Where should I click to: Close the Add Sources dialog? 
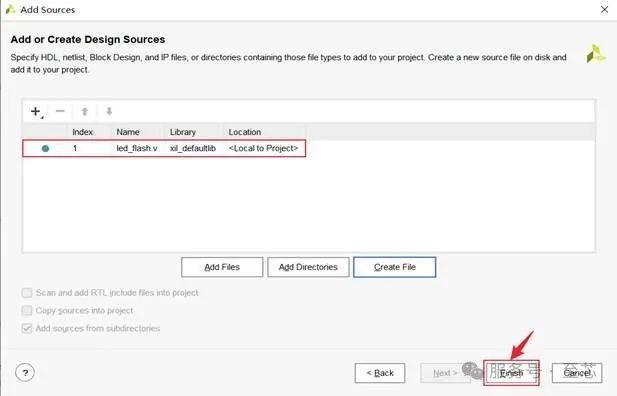[604, 9]
